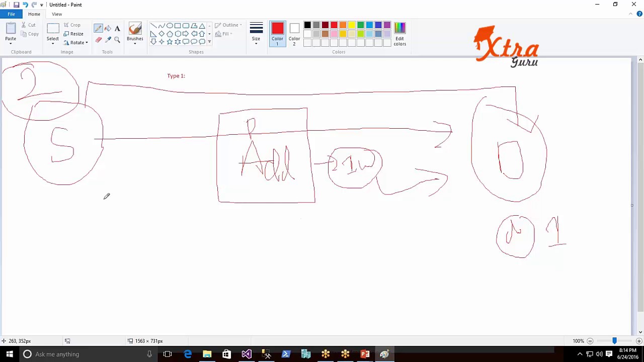Viewport: 644px width, 362px height.
Task: Adjust the zoom slider handle
Action: (614, 341)
